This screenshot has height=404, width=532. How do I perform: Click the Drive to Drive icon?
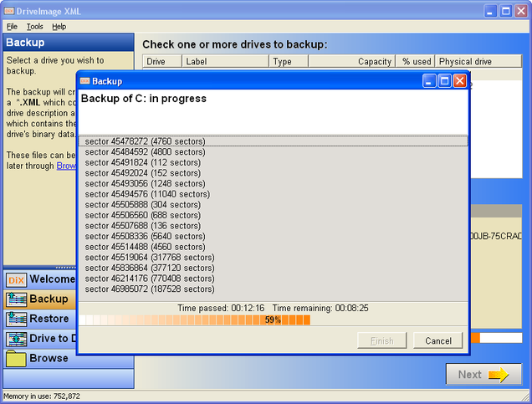(16, 339)
